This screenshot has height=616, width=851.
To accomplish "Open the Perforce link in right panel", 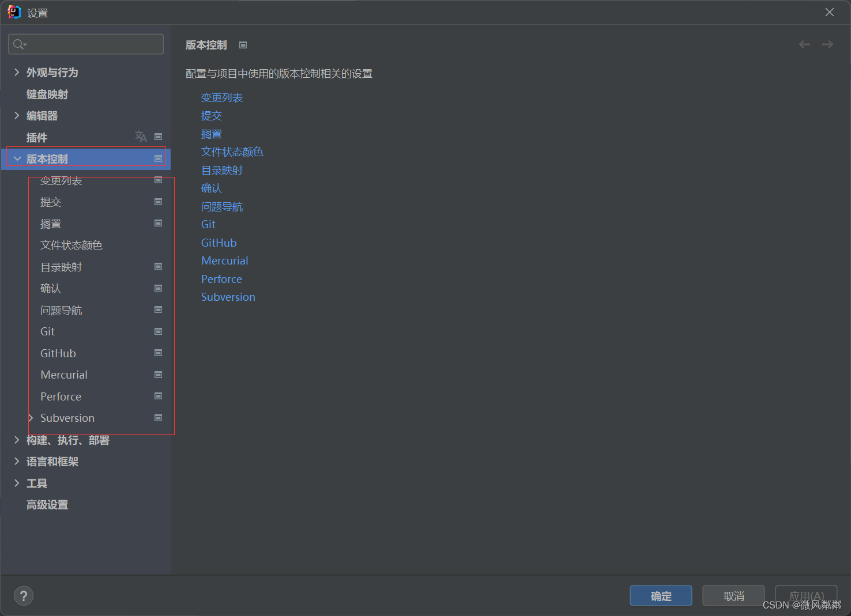I will (x=222, y=279).
